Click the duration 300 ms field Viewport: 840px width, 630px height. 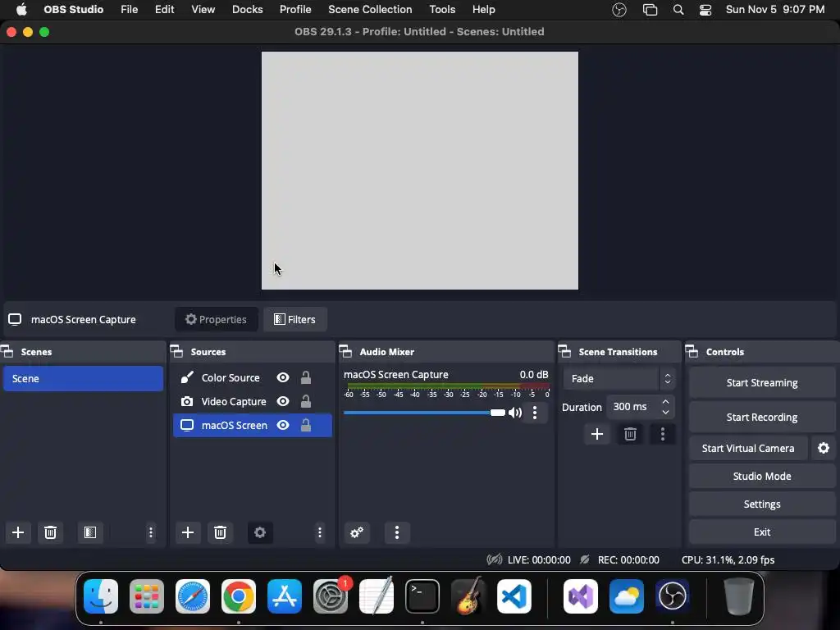[x=640, y=407]
